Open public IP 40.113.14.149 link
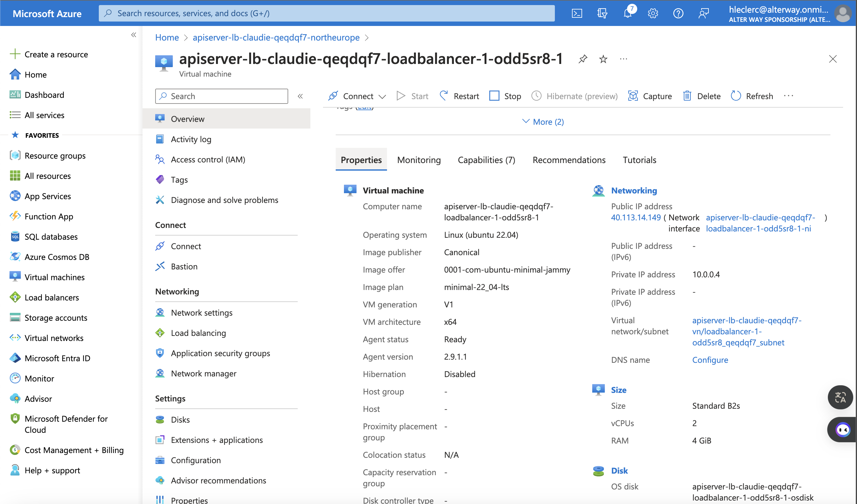Viewport: 857px width, 504px height. [x=636, y=217]
